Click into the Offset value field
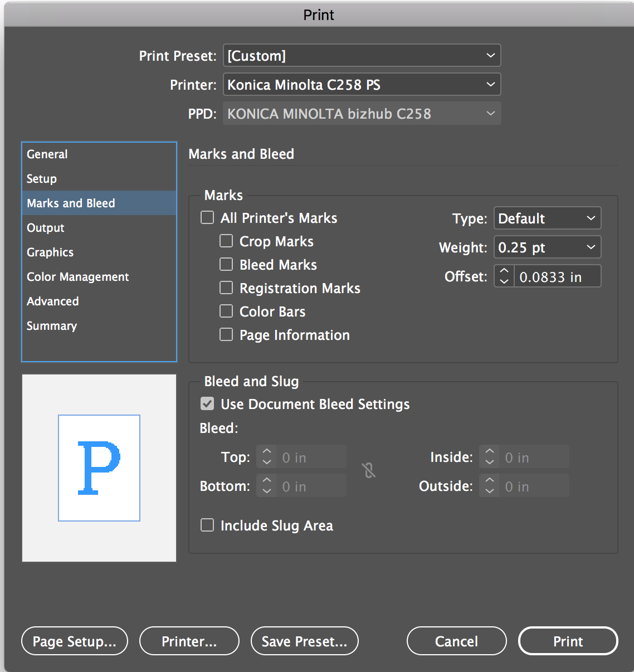Image resolution: width=634 pixels, height=672 pixels. click(557, 277)
